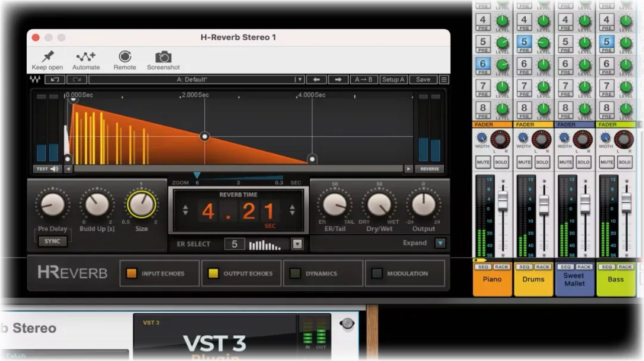Solo the Bass channel
Viewport: 644px width, 361px height.
click(x=624, y=162)
